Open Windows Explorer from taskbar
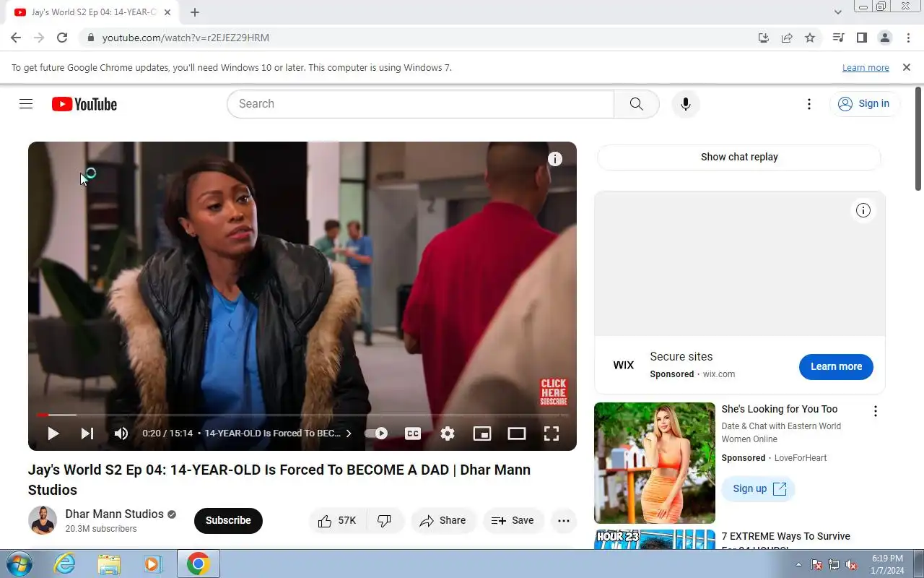 point(109,564)
